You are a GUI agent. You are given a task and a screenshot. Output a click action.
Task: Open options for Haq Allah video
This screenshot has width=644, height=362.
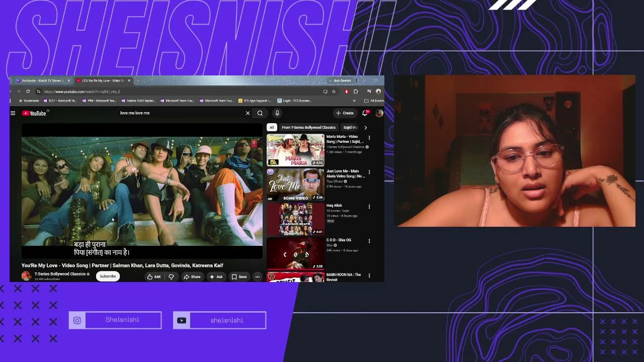(369, 206)
